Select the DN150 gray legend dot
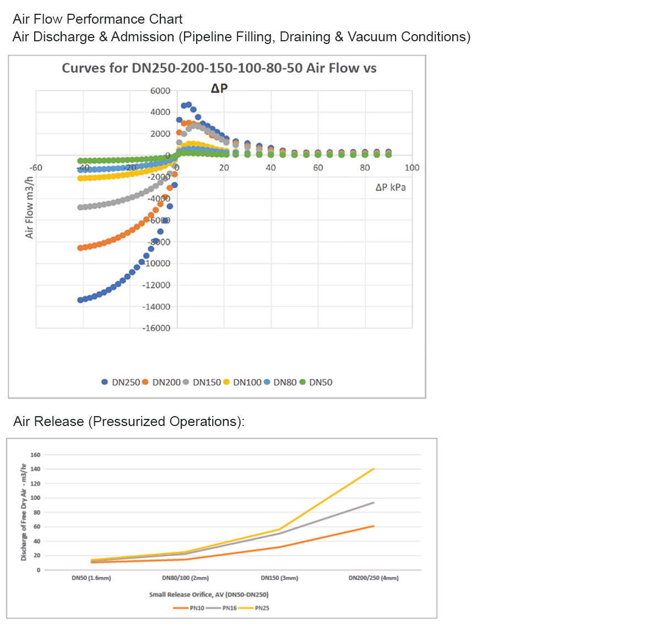Viewport: 661px width, 644px height. coord(186,382)
